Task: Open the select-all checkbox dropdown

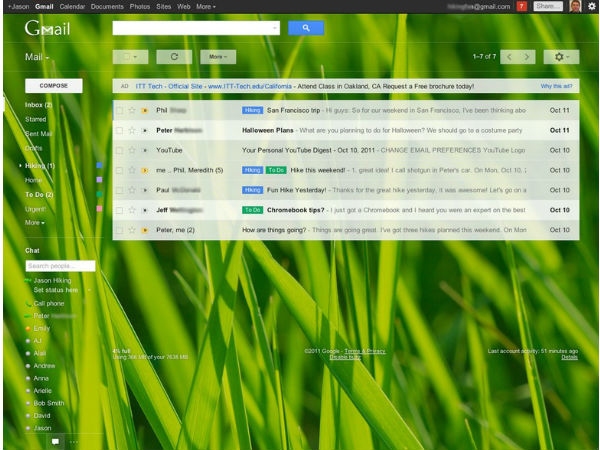Action: 130,57
